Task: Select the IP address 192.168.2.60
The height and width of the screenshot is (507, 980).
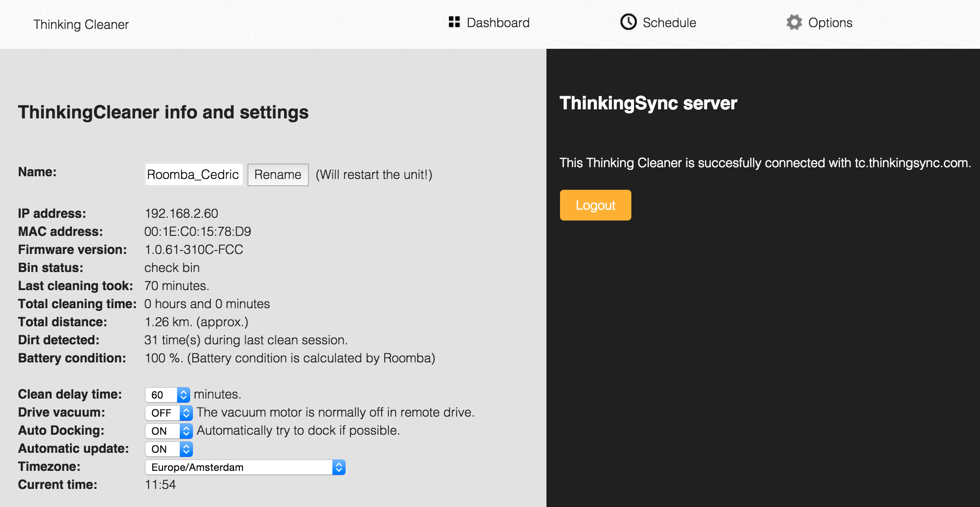Action: pyautogui.click(x=181, y=213)
